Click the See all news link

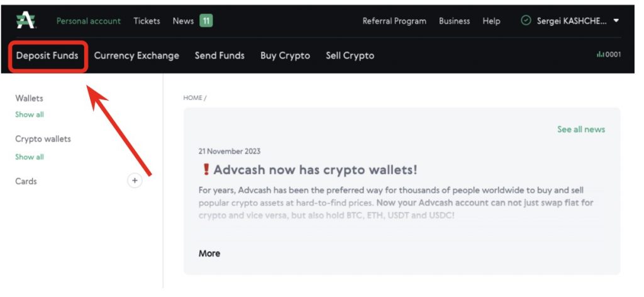click(x=580, y=129)
